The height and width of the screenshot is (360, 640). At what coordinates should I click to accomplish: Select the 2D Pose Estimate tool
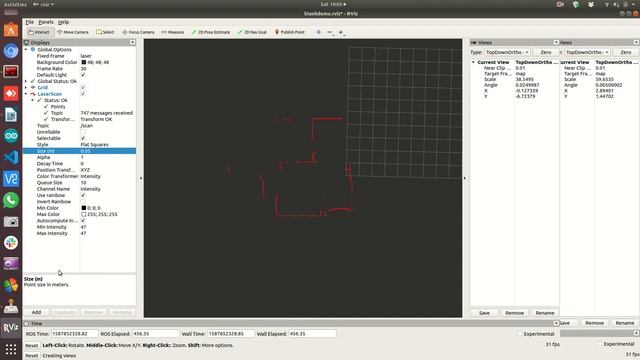click(211, 32)
